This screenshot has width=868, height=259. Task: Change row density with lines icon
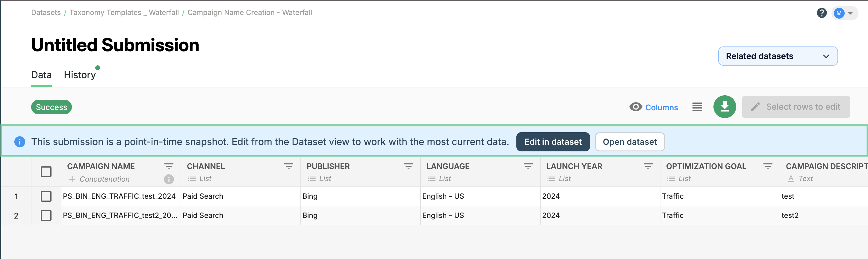(x=697, y=107)
